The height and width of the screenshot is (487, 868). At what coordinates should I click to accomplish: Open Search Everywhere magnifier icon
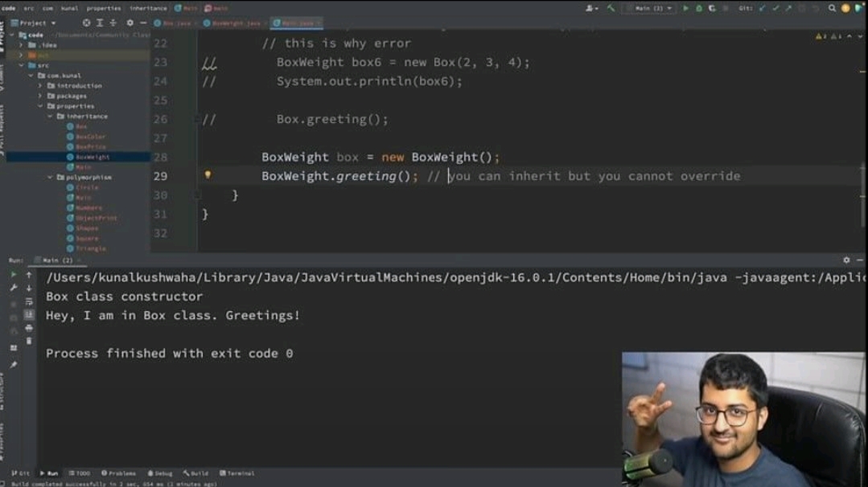tap(832, 8)
